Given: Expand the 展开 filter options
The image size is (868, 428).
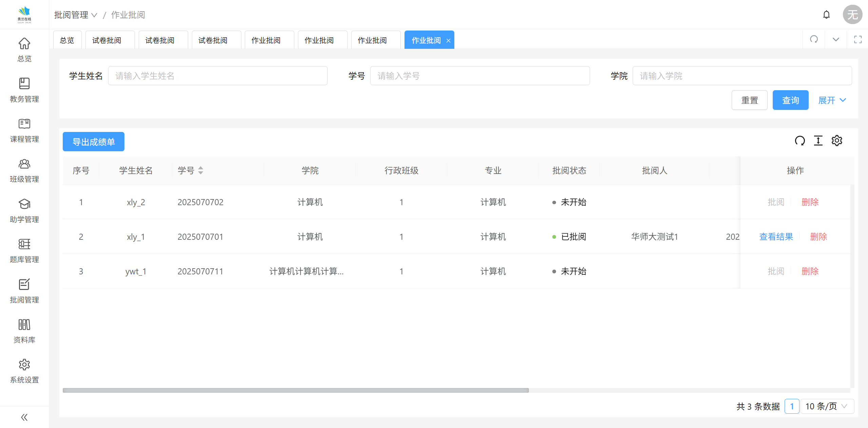Looking at the screenshot, I should (832, 100).
